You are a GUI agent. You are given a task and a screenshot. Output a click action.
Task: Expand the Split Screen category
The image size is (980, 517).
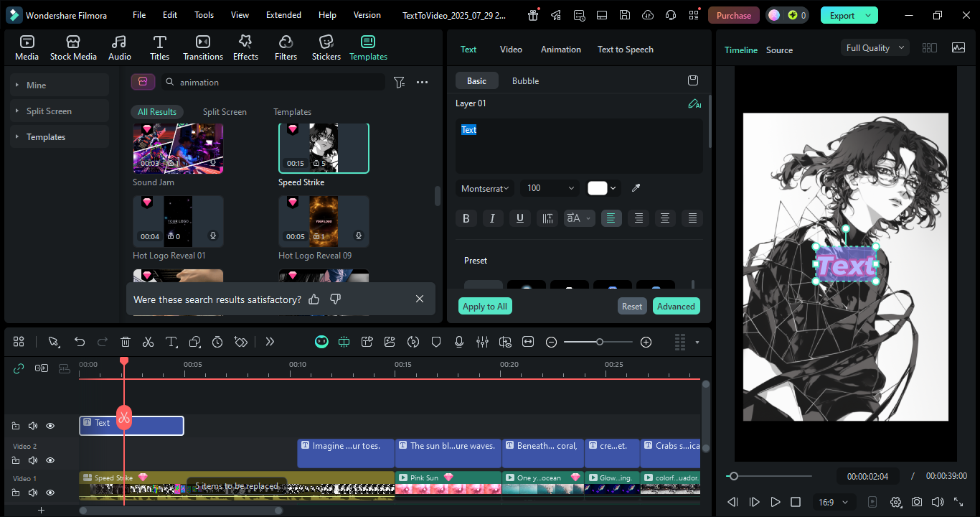coord(49,111)
